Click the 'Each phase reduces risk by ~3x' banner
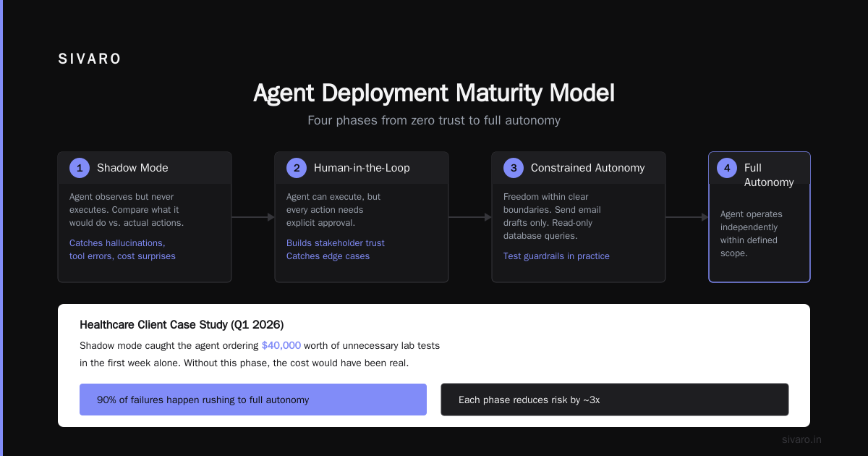 615,400
